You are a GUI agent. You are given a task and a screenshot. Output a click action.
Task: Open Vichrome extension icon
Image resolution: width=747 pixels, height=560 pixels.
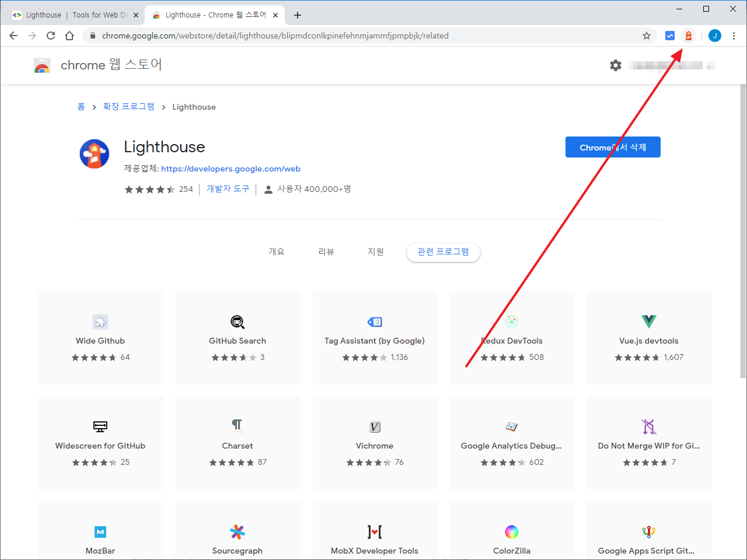(x=375, y=427)
